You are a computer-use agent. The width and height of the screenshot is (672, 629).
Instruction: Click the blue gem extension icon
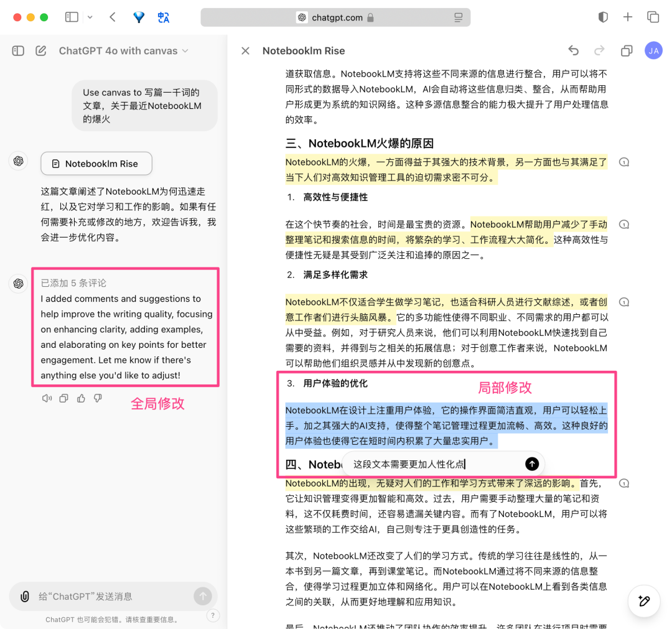(x=139, y=17)
